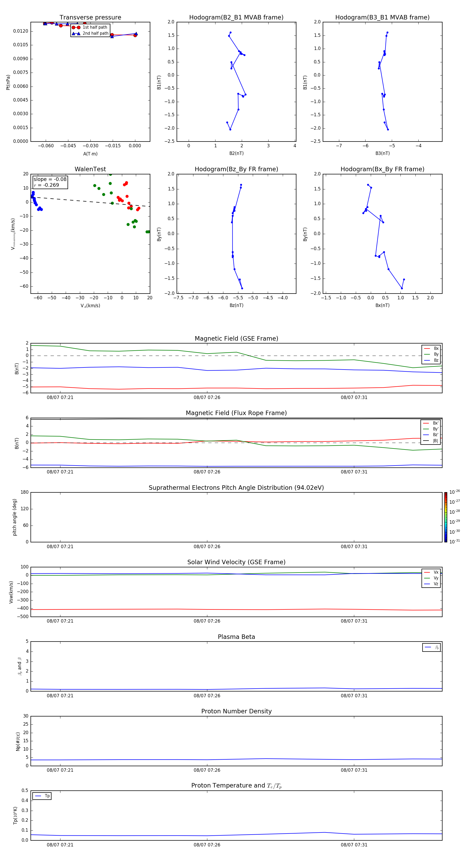Click the Suprathermal Electrons Pitch Angle title

click(x=236, y=488)
